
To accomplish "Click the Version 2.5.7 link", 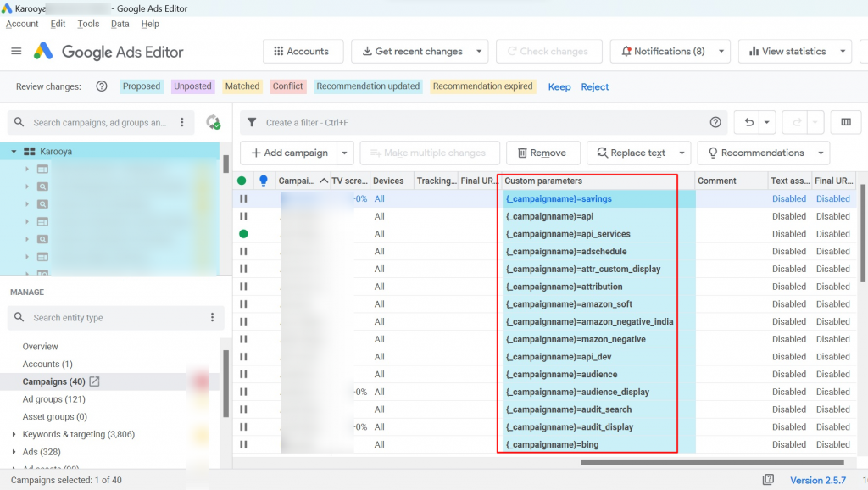I will [818, 480].
